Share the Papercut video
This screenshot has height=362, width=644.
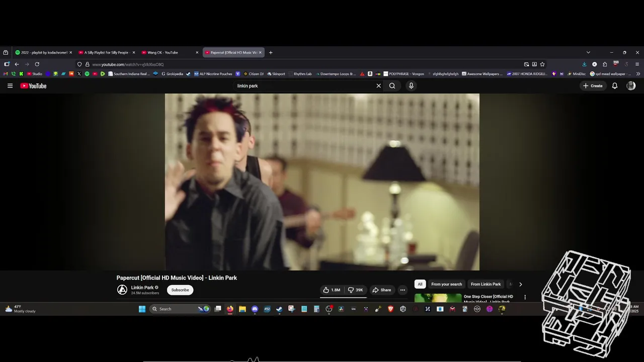pyautogui.click(x=381, y=290)
